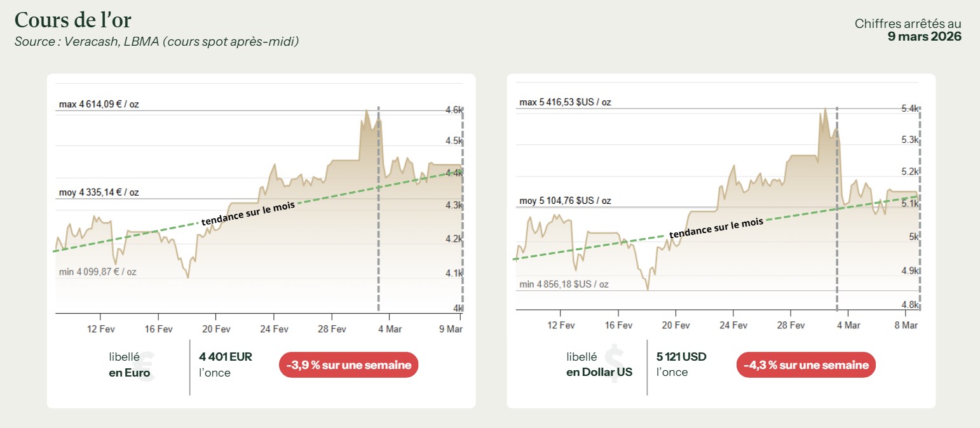Image resolution: width=980 pixels, height=428 pixels.
Task: Select 20 Fev on the Euro chart axis
Action: 216,329
